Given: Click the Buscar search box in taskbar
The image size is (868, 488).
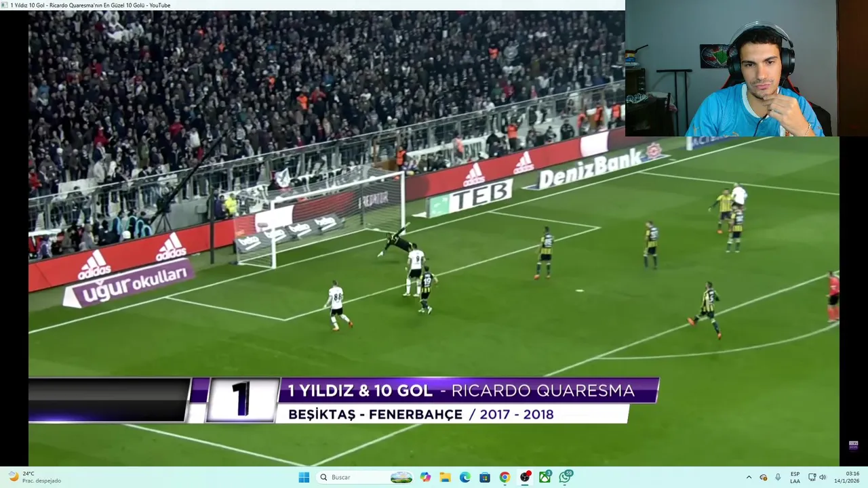Looking at the screenshot, I should coord(366,477).
